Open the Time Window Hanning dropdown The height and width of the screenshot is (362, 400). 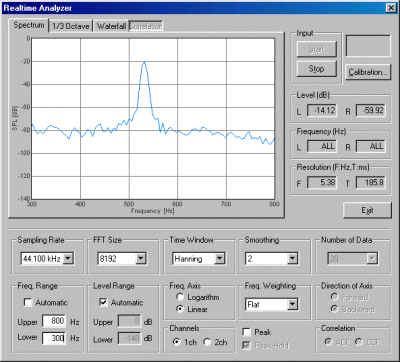[220, 258]
